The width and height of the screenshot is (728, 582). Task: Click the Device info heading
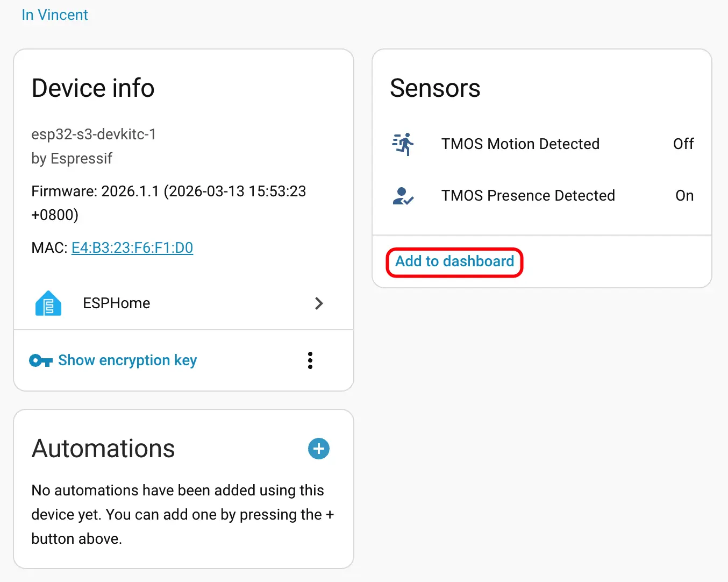93,88
